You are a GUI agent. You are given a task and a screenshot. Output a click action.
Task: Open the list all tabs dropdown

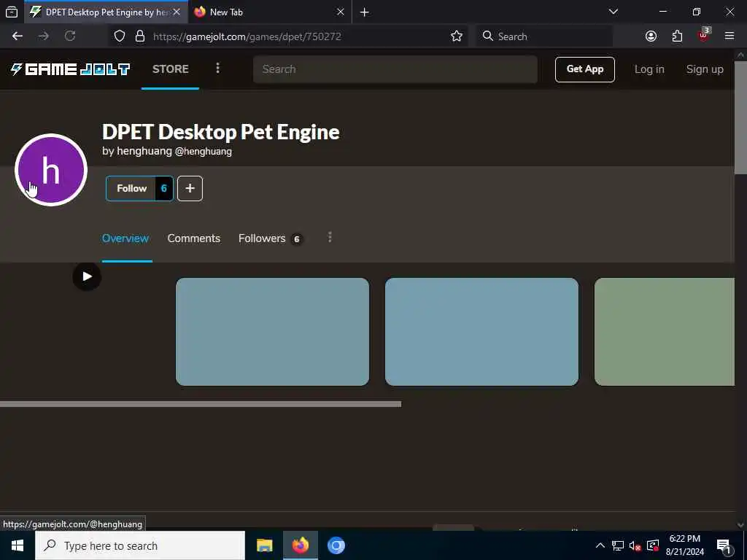(x=613, y=12)
